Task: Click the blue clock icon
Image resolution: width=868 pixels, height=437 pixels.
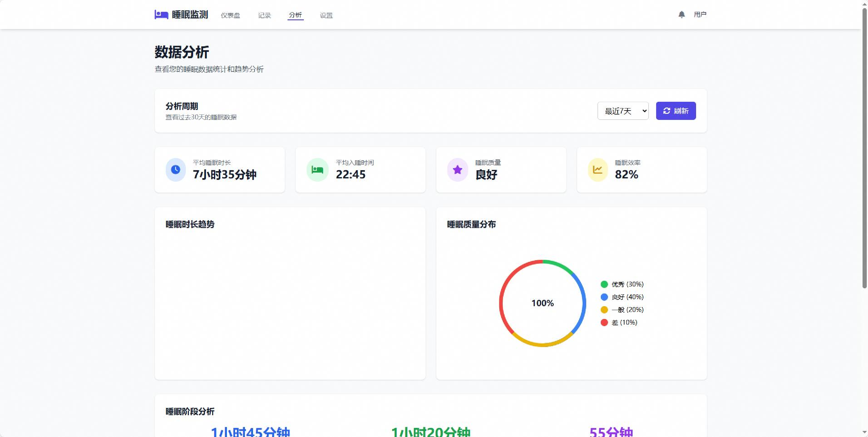Action: [176, 170]
